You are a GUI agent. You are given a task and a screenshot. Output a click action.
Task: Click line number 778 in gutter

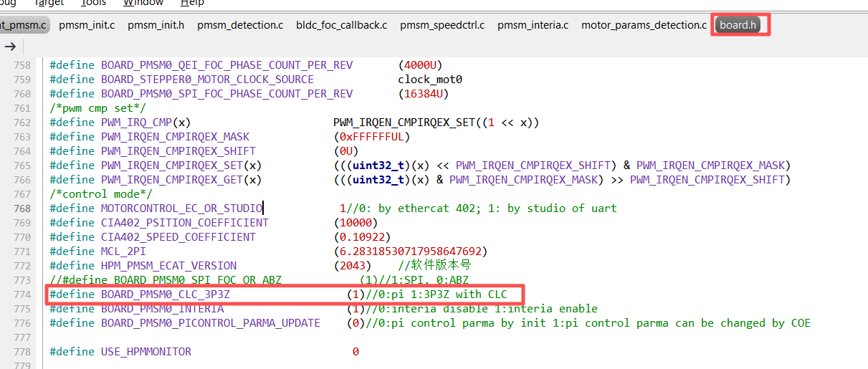click(x=22, y=352)
